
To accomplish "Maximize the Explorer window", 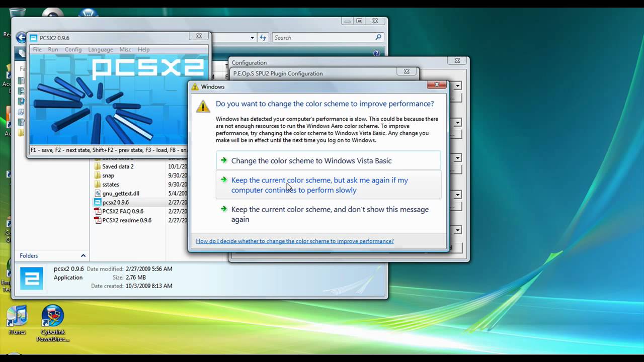I will coord(359,21).
